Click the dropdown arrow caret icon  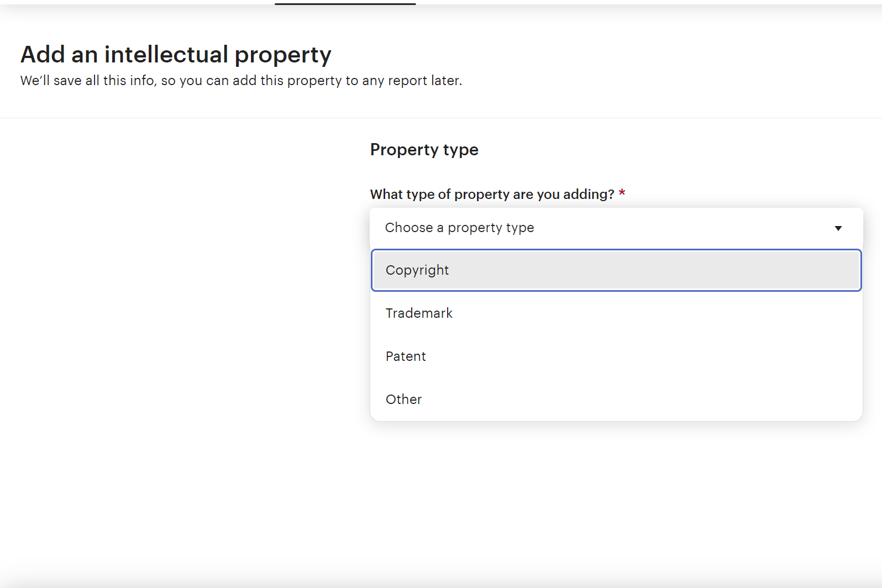[838, 228]
